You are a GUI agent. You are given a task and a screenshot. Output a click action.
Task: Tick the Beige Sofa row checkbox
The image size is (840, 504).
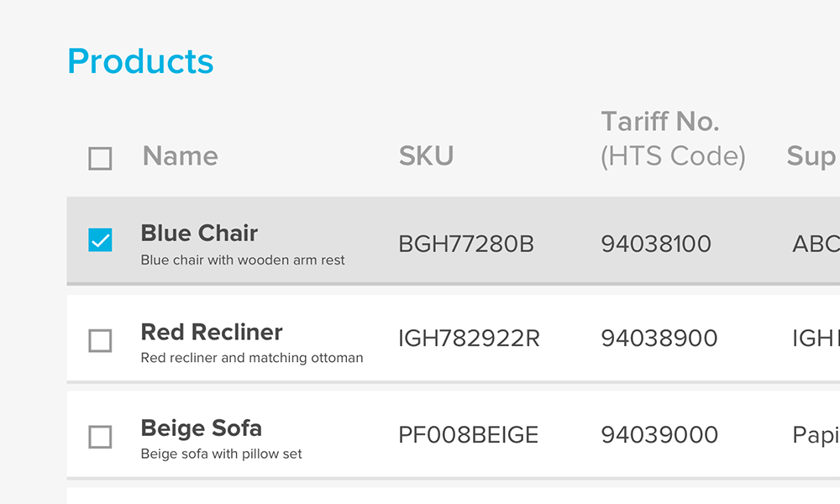100,437
